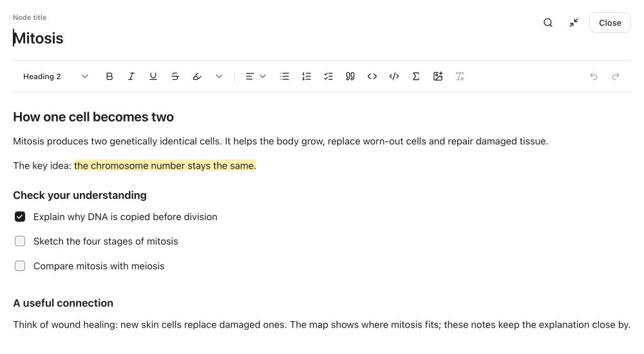Click the 'How one cell becomes two' heading
Viewport: 644px width, 354px height.
click(93, 117)
